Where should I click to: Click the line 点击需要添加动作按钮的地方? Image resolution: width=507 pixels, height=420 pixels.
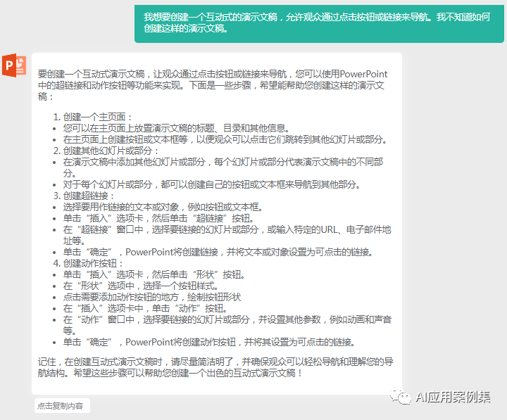point(152,297)
